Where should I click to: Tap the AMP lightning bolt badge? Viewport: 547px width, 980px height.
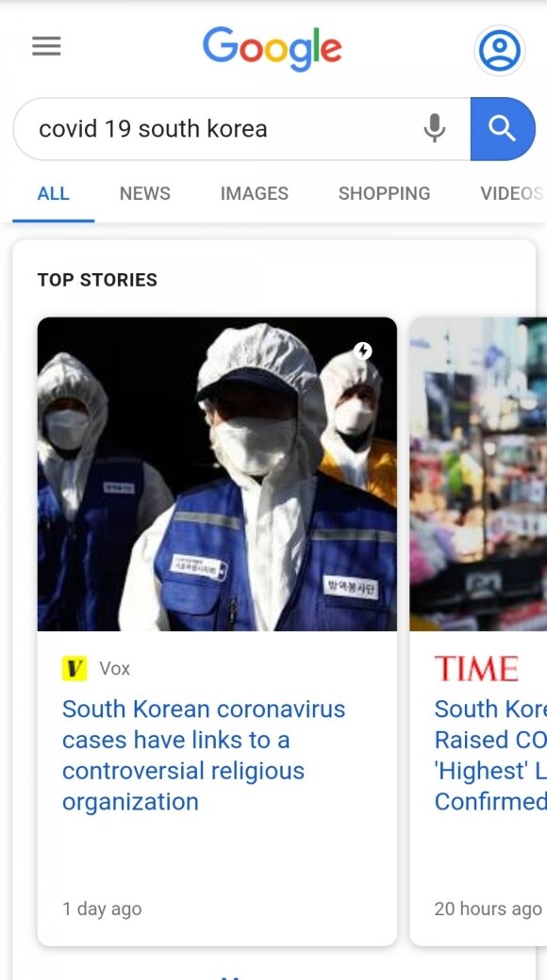pos(363,351)
